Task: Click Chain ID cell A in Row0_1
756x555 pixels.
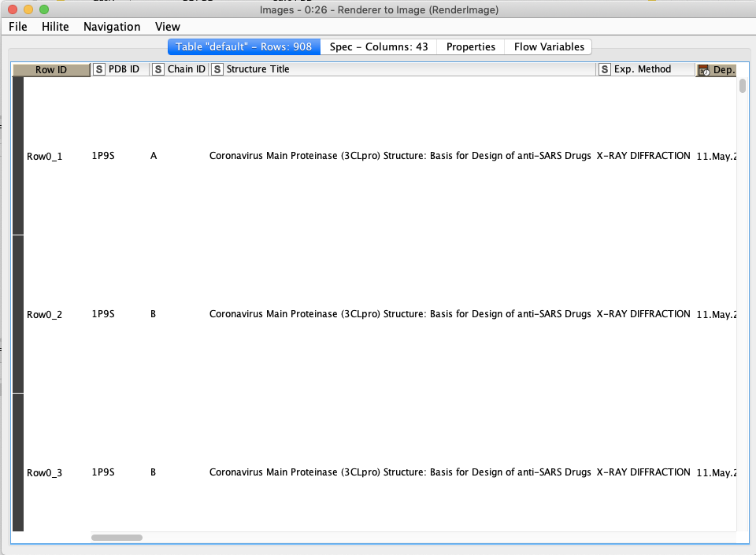Action: point(154,156)
